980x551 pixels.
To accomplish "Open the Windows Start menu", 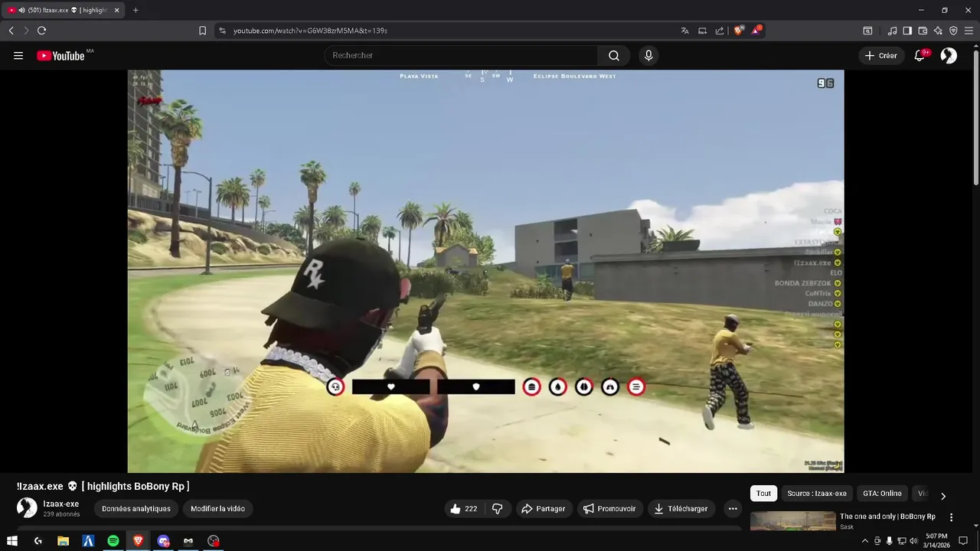I will click(x=12, y=541).
